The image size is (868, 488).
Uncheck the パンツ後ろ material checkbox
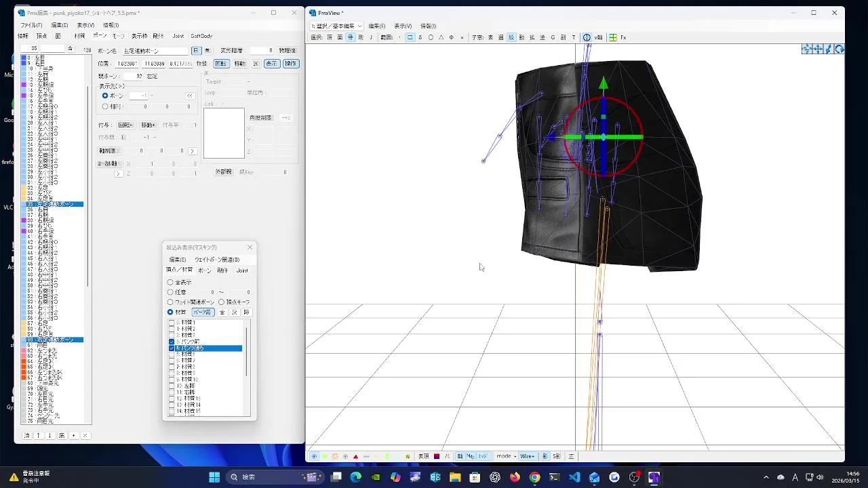coord(172,348)
